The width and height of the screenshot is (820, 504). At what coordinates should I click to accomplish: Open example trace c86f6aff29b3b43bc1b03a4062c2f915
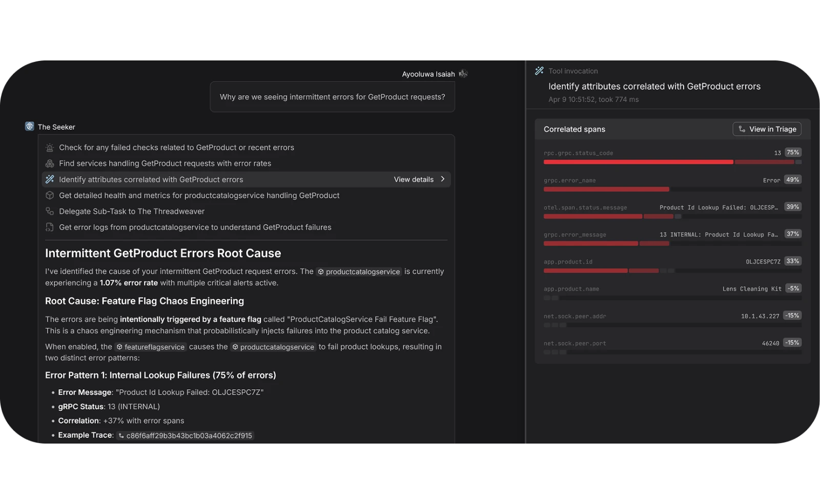pyautogui.click(x=186, y=435)
